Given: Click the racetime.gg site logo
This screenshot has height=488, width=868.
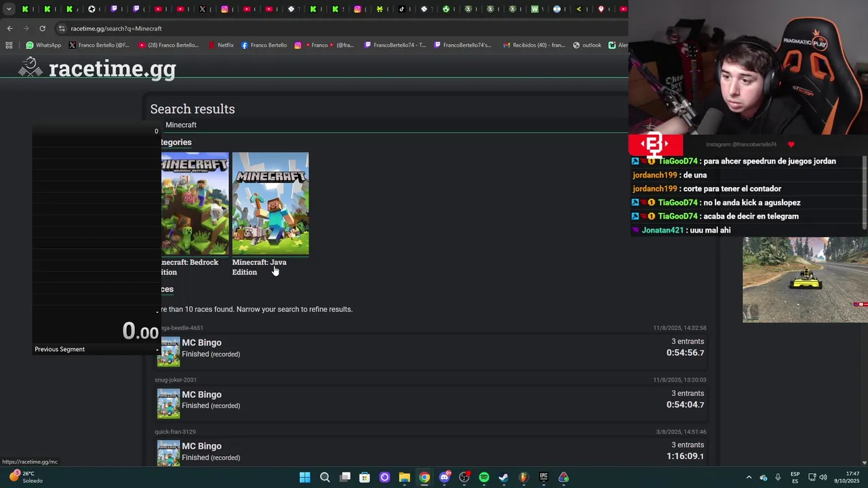Looking at the screenshot, I should click(97, 68).
